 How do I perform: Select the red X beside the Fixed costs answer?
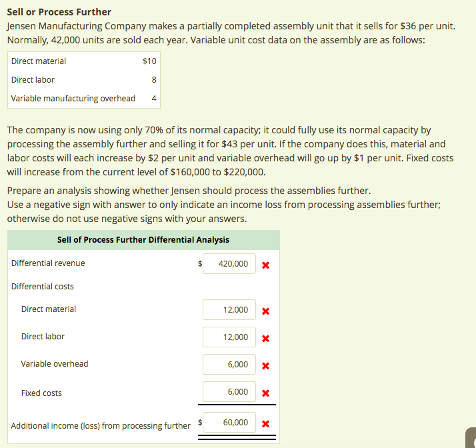pos(265,393)
